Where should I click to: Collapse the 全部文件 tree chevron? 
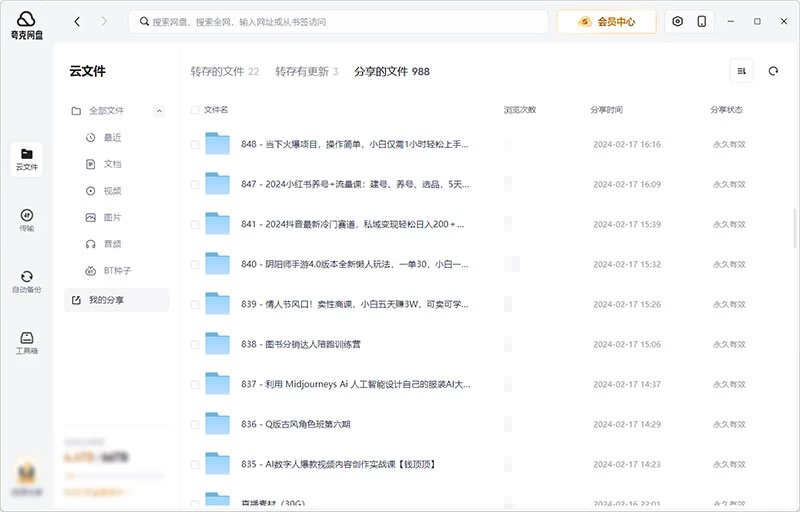coord(159,111)
